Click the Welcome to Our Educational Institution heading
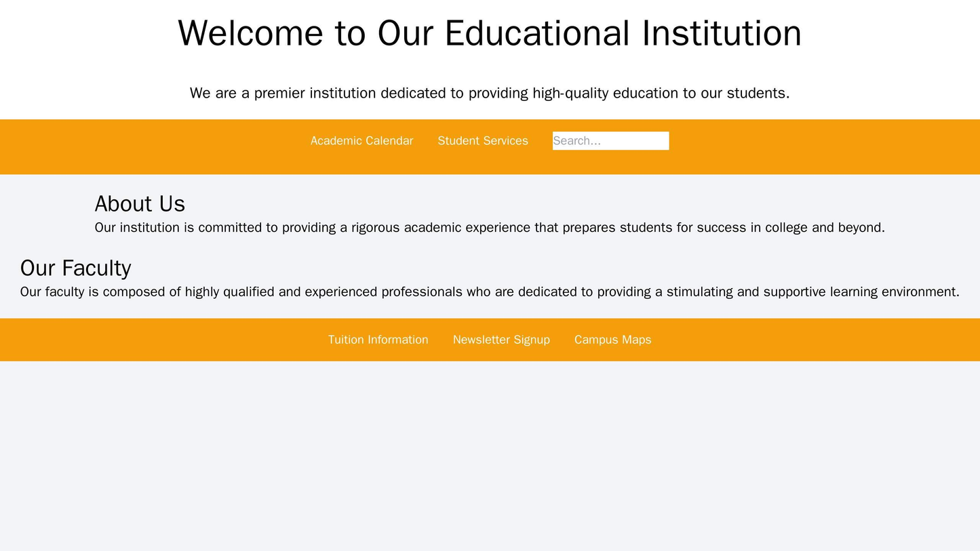Screen dimensions: 980x551 [490, 33]
